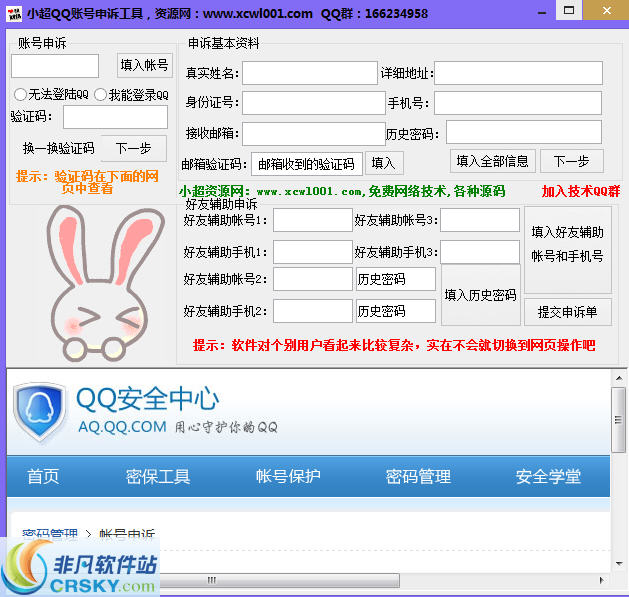Click 填入好友辅助帐号和手机号 button
Viewport: 629px width, 597px height.
[x=568, y=250]
